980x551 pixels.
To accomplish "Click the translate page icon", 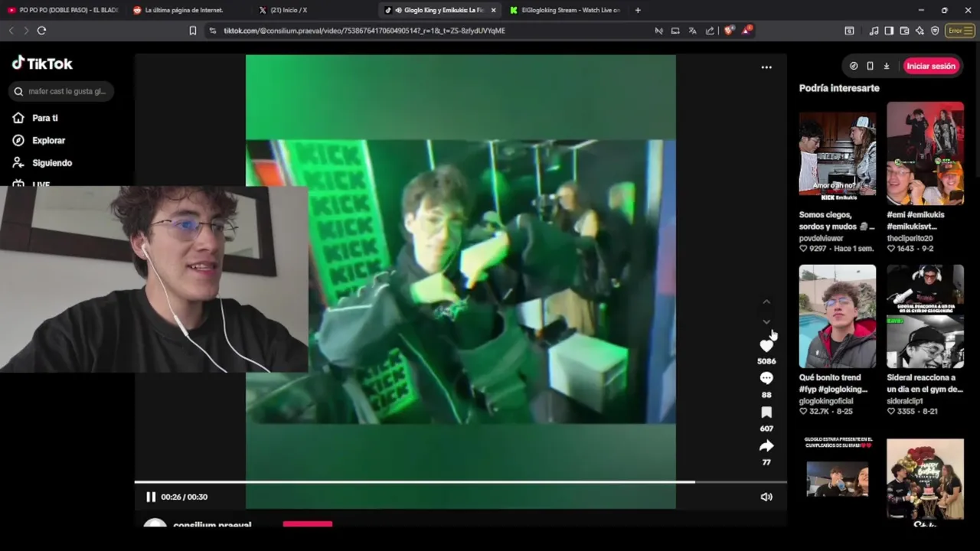I will click(692, 31).
